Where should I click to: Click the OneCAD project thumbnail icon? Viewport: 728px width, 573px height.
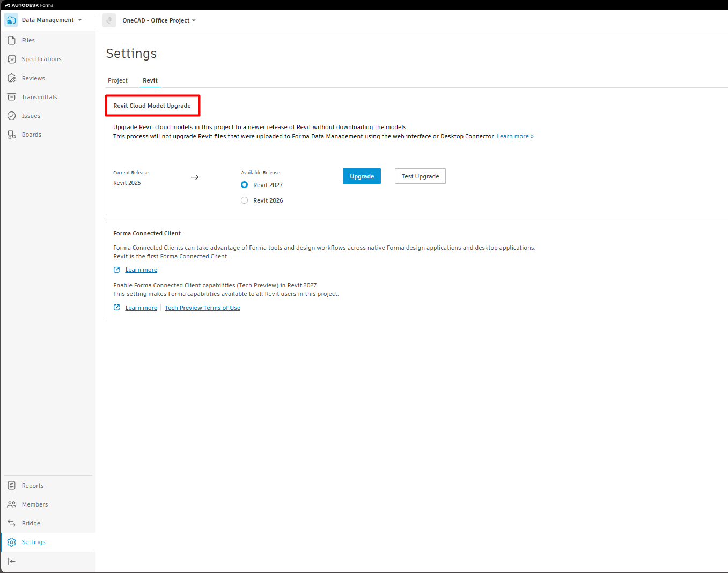click(109, 20)
